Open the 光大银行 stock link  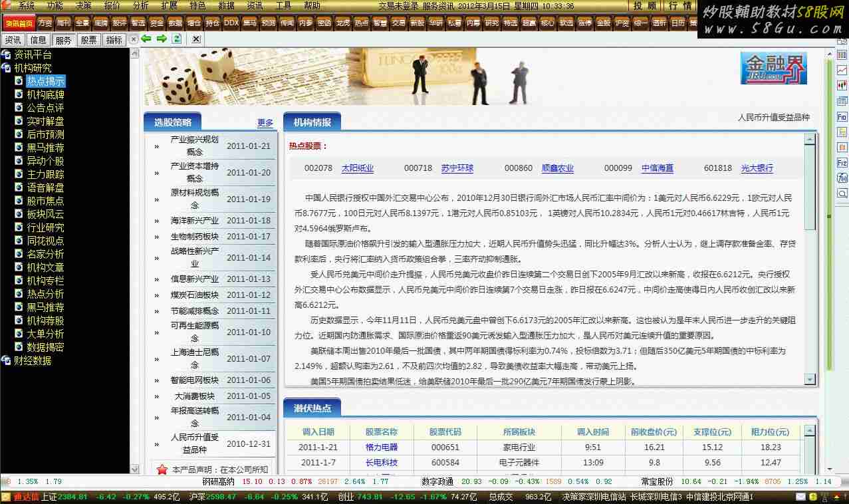757,168
